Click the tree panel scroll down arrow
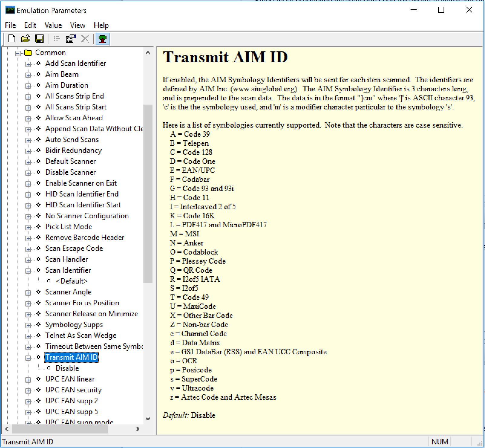 tap(148, 419)
